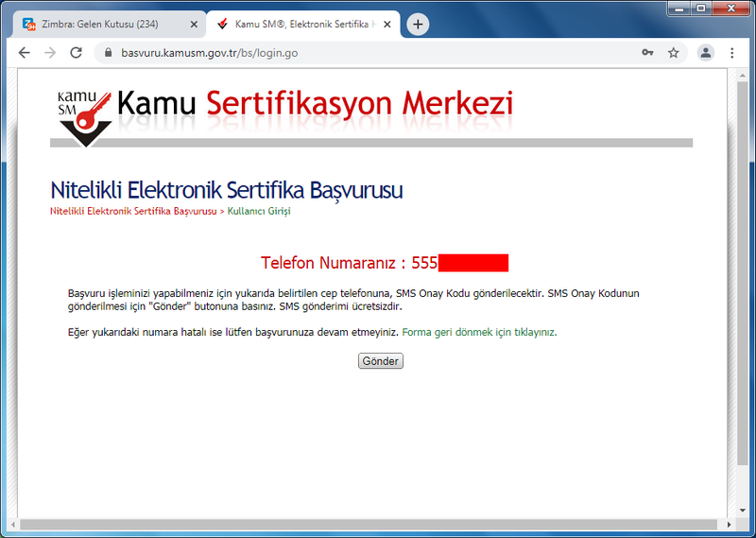
Task: Open saved passwords key icon
Action: 647,53
